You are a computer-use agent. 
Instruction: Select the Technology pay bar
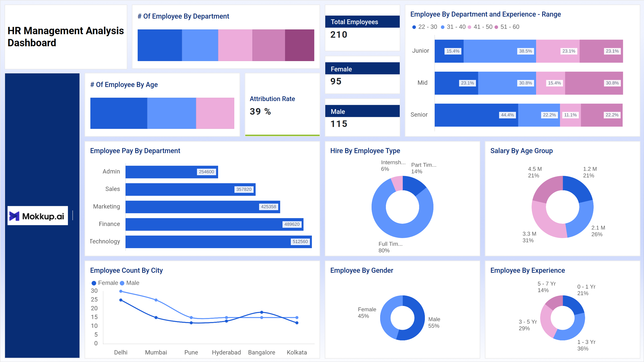(x=219, y=242)
